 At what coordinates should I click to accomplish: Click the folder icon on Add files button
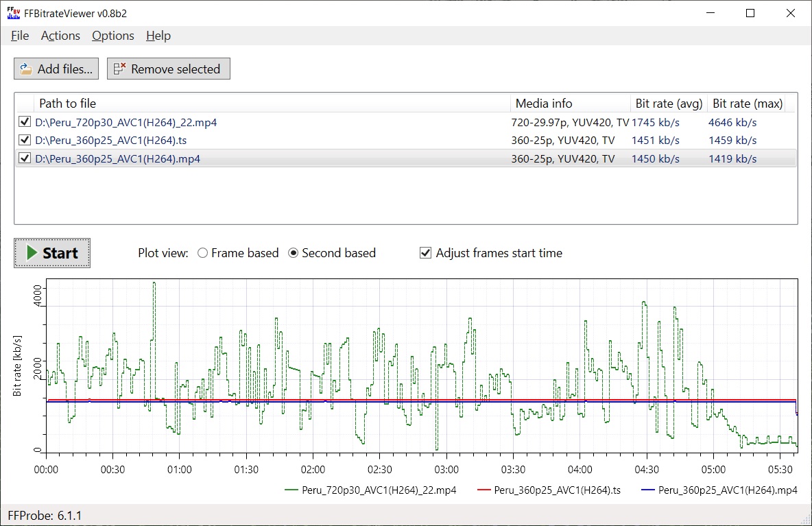pyautogui.click(x=26, y=69)
